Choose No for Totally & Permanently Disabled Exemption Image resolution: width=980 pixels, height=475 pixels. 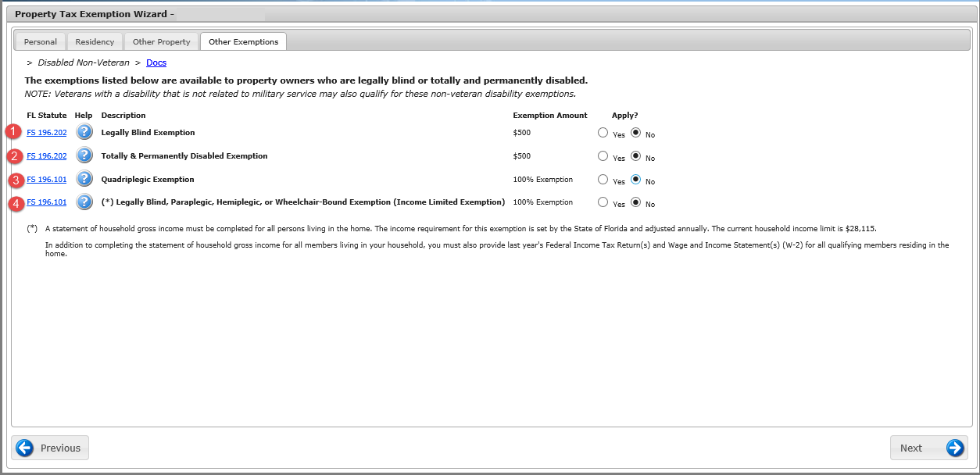click(x=636, y=156)
